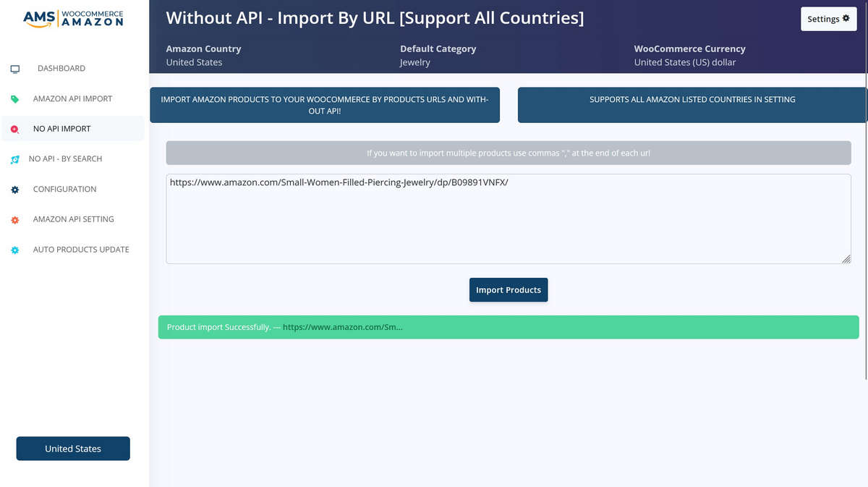Click the Dashboard monitor icon
Screen dimensions: 868x487
point(14,69)
